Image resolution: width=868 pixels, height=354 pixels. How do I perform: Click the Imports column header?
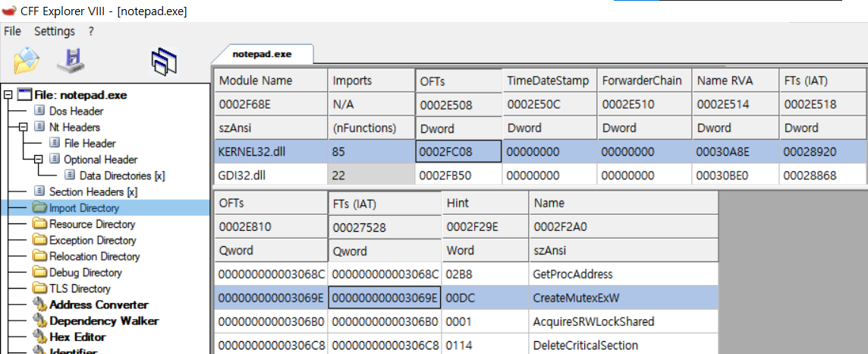(x=371, y=81)
